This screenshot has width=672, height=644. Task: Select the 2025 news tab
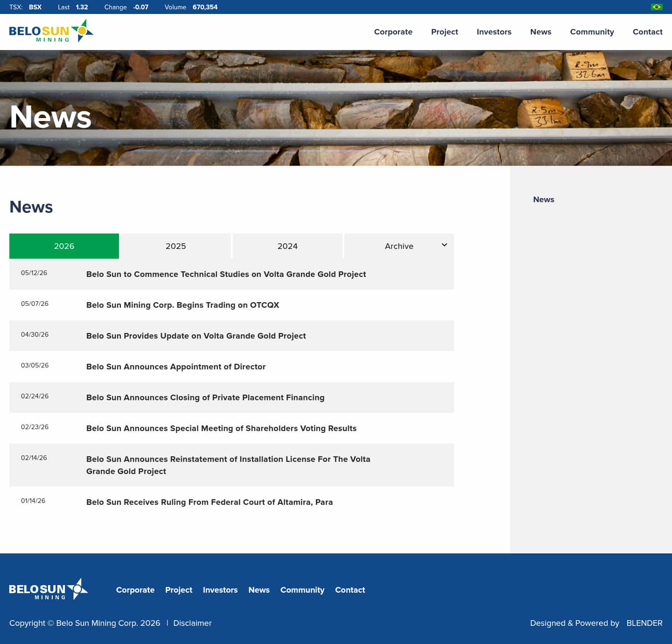click(x=176, y=246)
